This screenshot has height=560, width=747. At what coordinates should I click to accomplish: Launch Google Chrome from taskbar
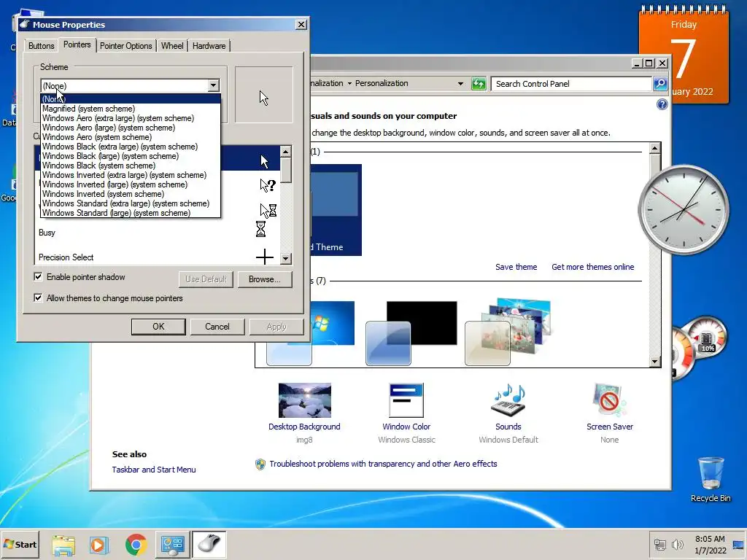pyautogui.click(x=136, y=545)
